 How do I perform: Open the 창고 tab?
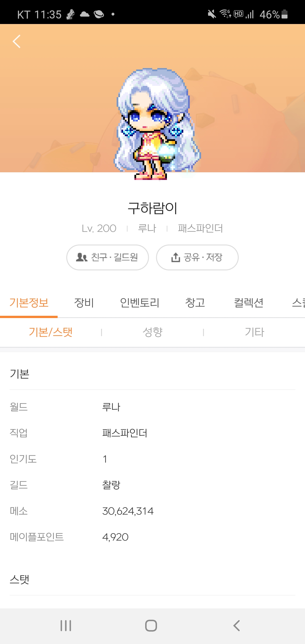click(195, 303)
